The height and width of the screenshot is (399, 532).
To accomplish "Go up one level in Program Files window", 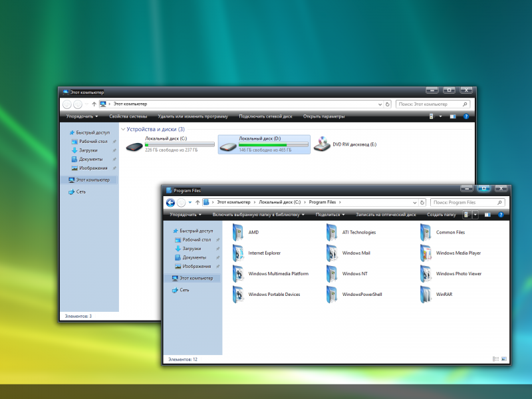I will tap(198, 203).
